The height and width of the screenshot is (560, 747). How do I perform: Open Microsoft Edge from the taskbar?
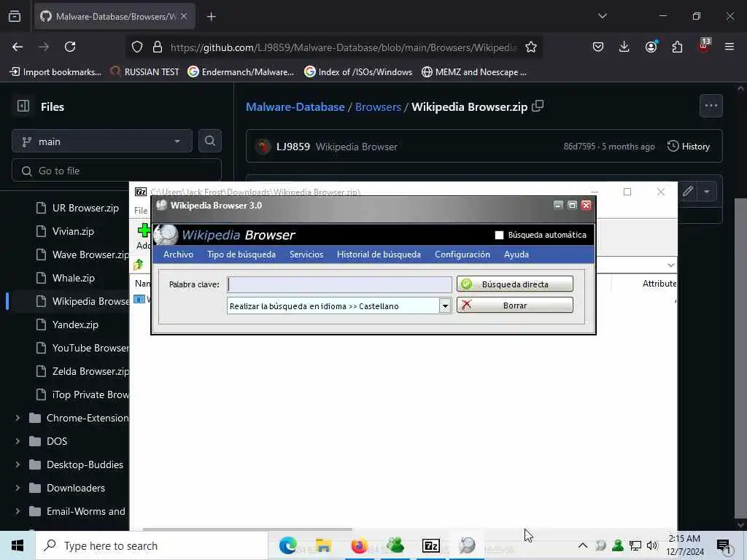(x=287, y=545)
